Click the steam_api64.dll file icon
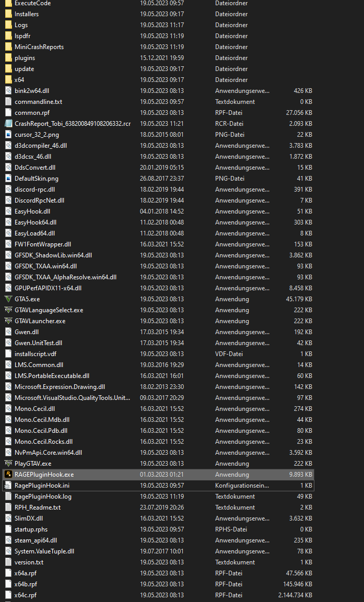 point(8,540)
